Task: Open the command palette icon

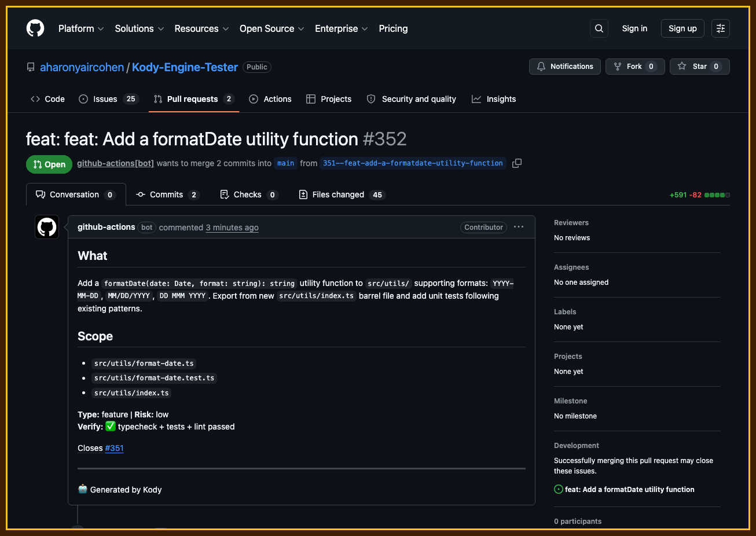Action: point(720,28)
